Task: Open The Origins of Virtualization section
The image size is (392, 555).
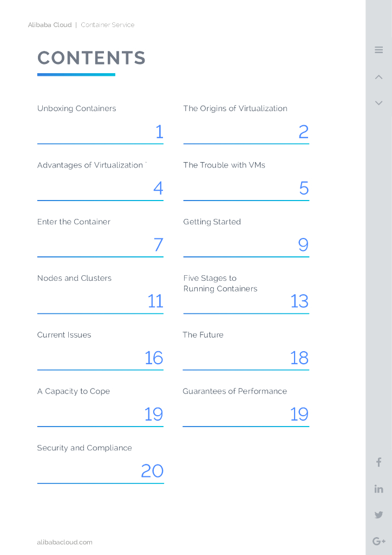Action: coord(235,108)
